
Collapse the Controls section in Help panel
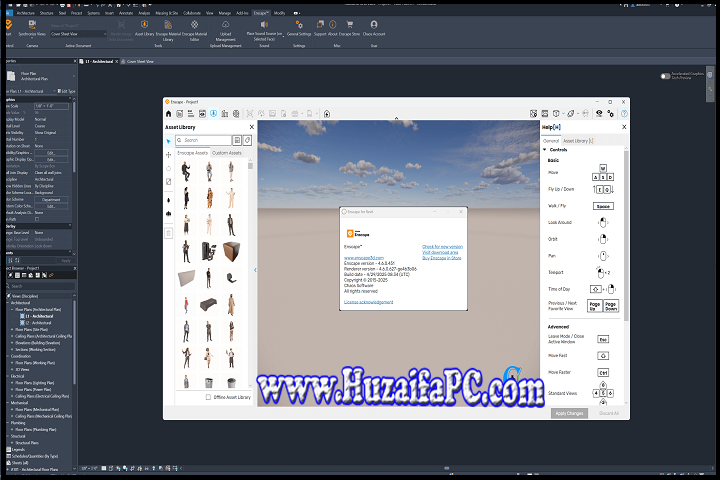pos(545,150)
